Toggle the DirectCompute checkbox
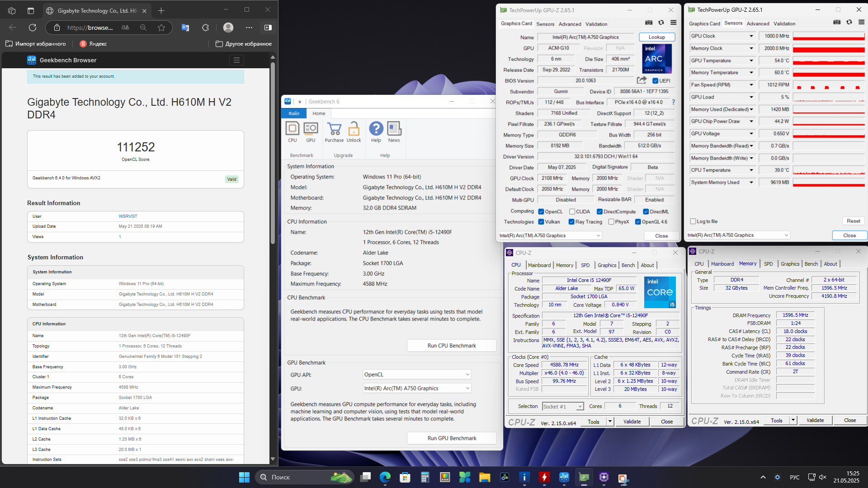The height and width of the screenshot is (488, 868). coord(599,211)
